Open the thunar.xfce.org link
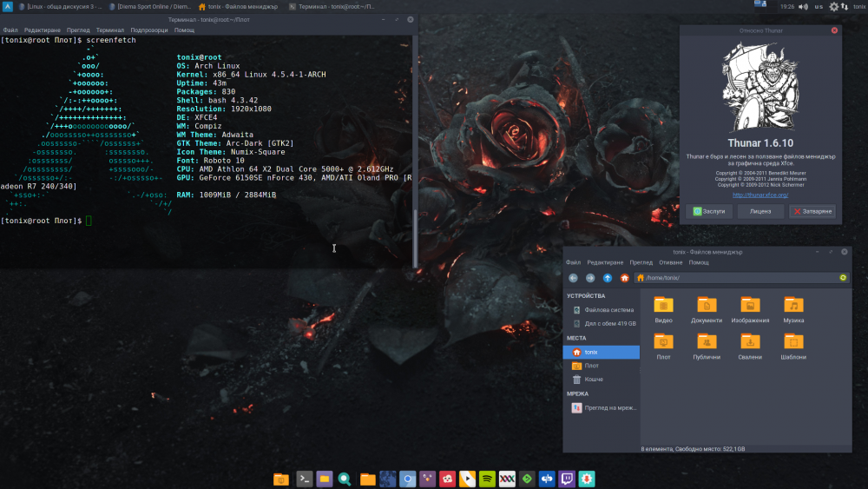The height and width of the screenshot is (489, 868). pos(760,195)
